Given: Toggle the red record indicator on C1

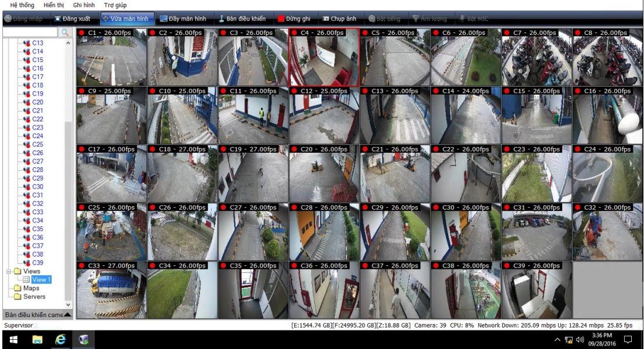Looking at the screenshot, I should [x=82, y=33].
